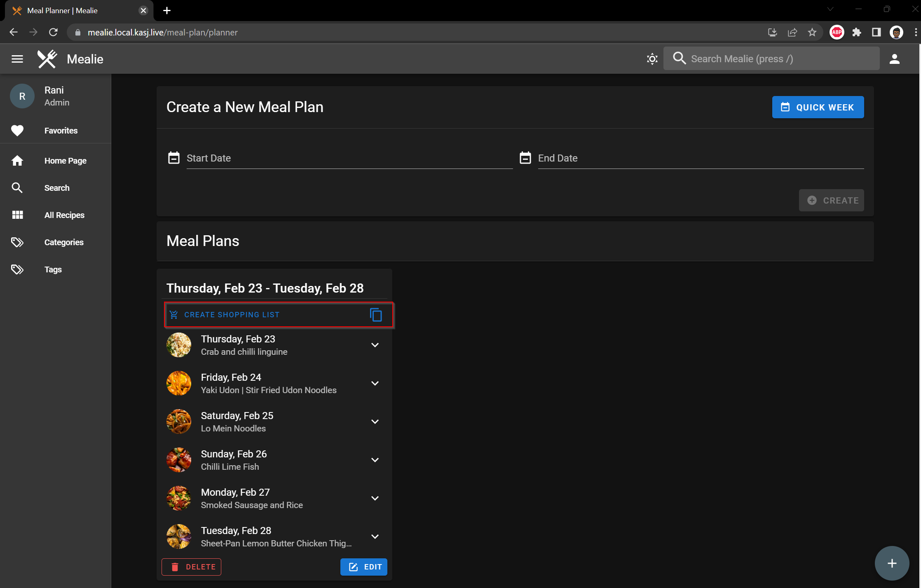
Task: Open Favorites from the sidebar
Action: click(61, 131)
